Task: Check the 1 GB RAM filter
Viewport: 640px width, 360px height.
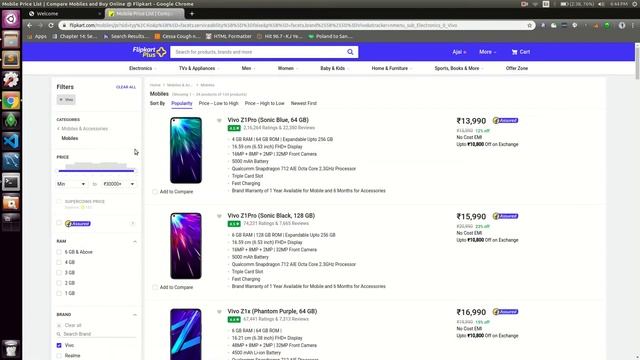Action: [59, 293]
